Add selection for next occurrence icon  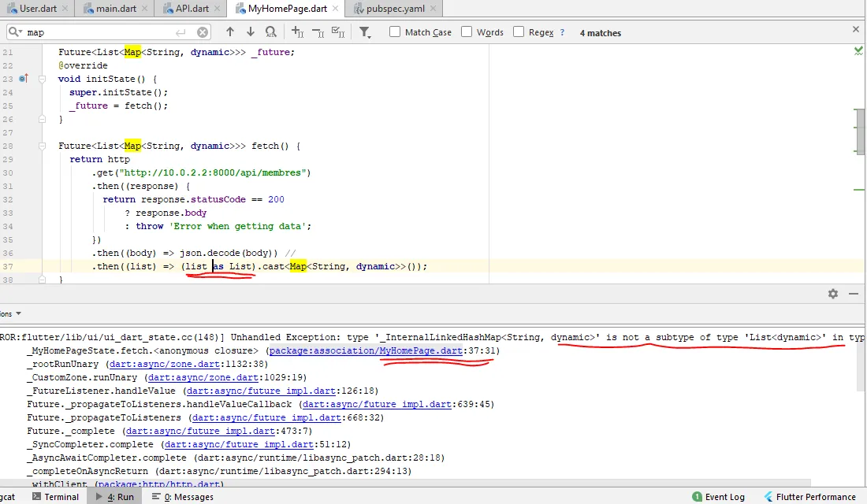(x=297, y=32)
